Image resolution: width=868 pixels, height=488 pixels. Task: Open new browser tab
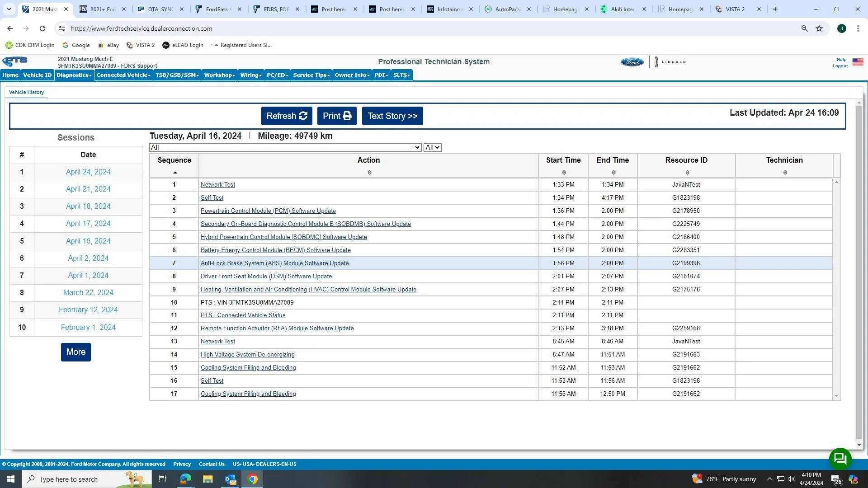click(x=775, y=9)
